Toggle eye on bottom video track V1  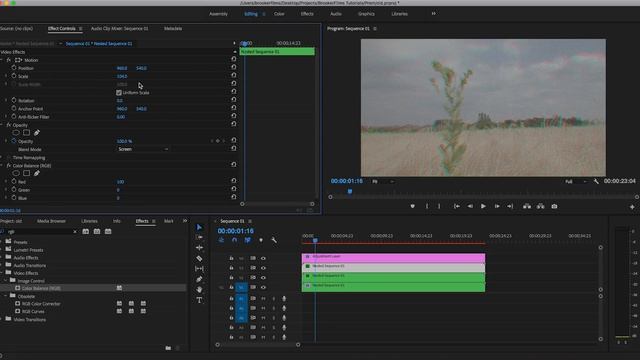pyautogui.click(x=263, y=287)
